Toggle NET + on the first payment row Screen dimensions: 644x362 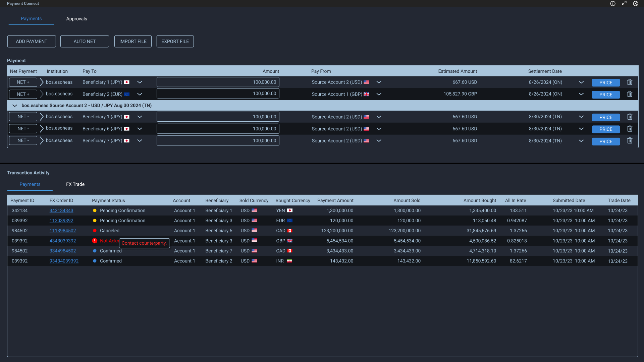click(x=23, y=82)
